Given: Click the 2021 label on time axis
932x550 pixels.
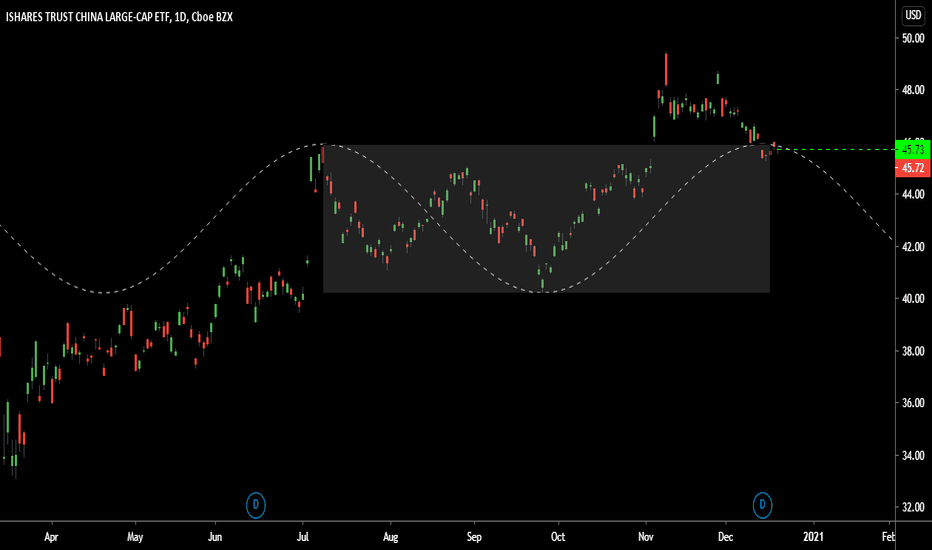Looking at the screenshot, I should [813, 537].
